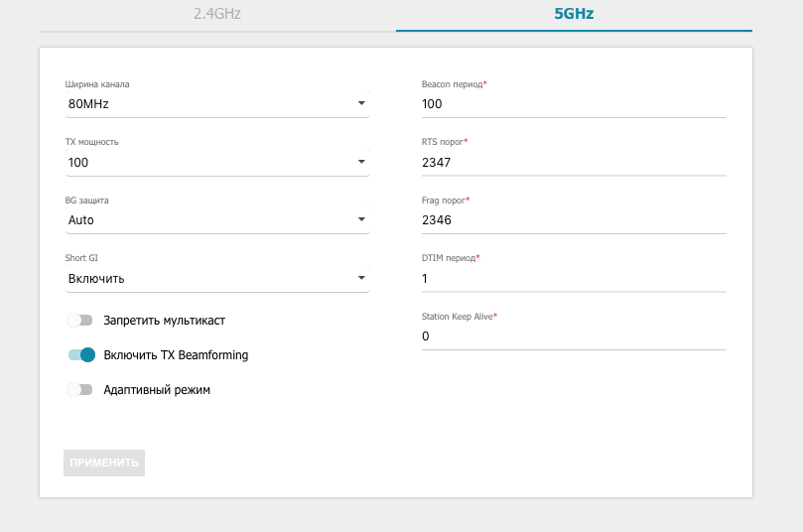This screenshot has height=532, width=803.
Task: Open the Ширина канала dropdown arrow
Action: 361,103
